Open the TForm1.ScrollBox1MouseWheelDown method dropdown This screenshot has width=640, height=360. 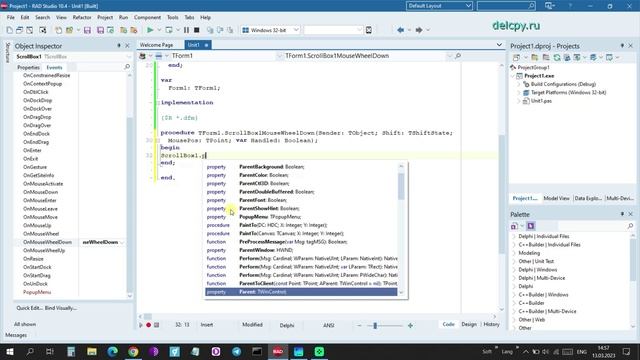[449, 56]
